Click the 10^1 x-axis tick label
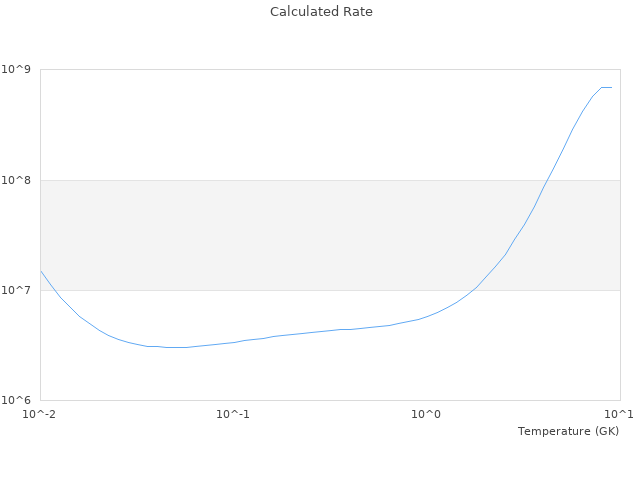 tap(619, 414)
